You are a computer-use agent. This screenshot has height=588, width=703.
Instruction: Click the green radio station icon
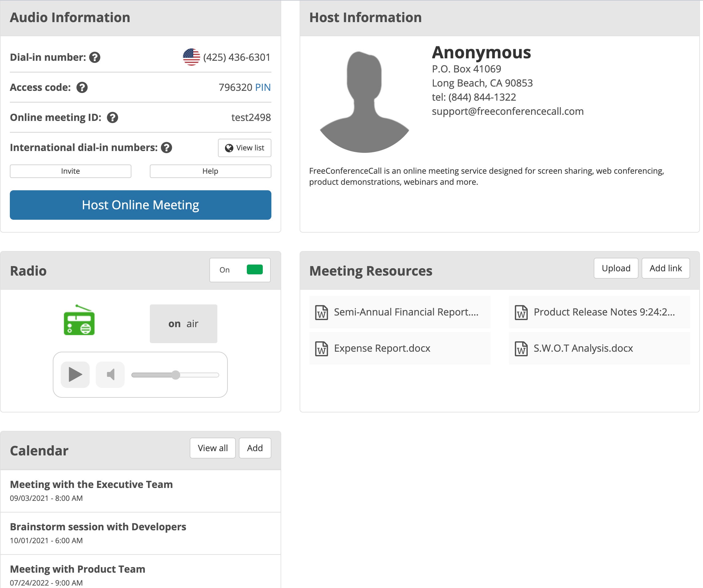click(x=79, y=321)
